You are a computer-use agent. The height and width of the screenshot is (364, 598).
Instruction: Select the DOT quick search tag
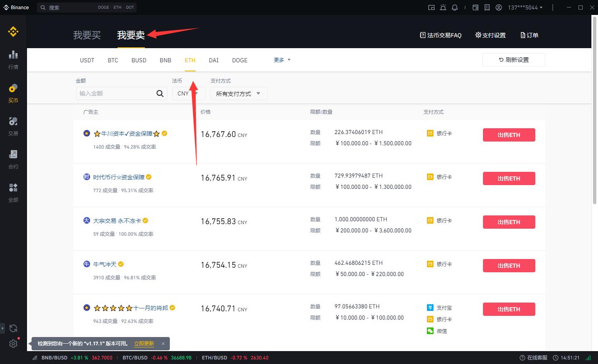[x=130, y=7]
